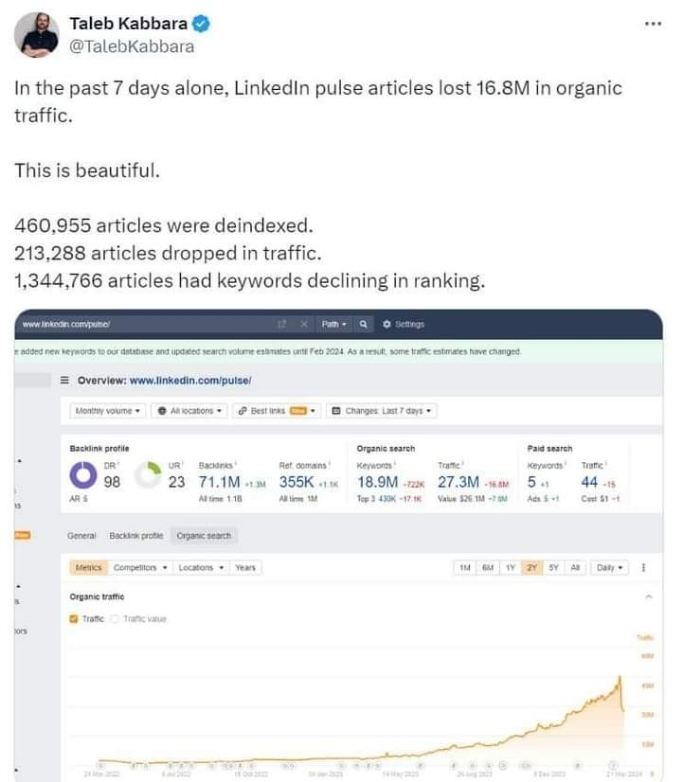Click the paid traffic value 44
Screen dimensions: 682x782
click(x=589, y=482)
